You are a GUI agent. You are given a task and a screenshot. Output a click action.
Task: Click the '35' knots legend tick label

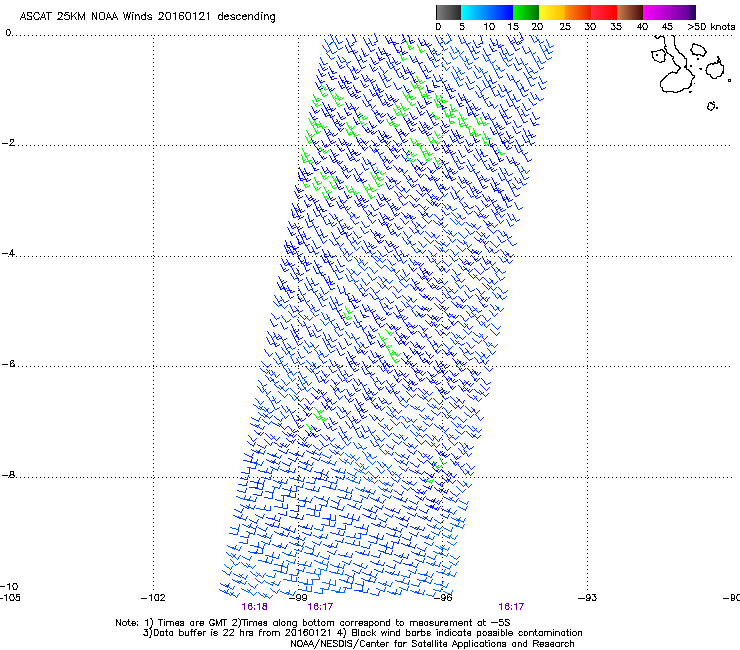coord(616,27)
